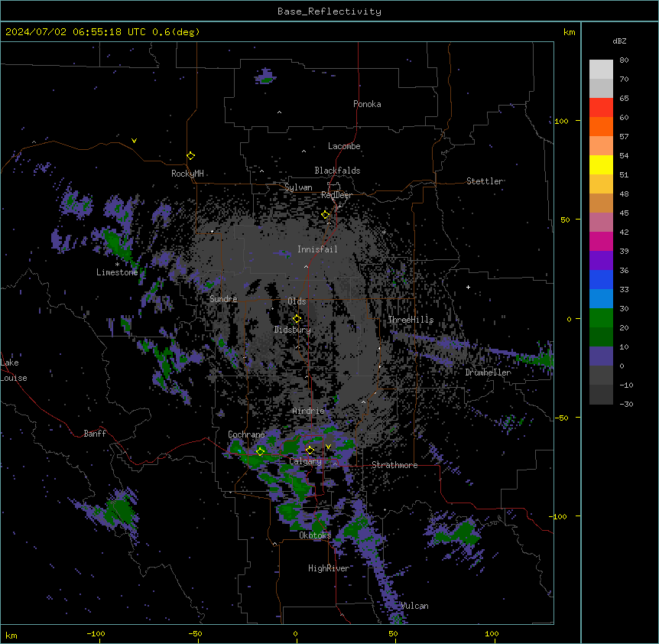Viewport: 659px width, 644px height.
Task: Click the Blackfalds city label
Action: tap(337, 171)
